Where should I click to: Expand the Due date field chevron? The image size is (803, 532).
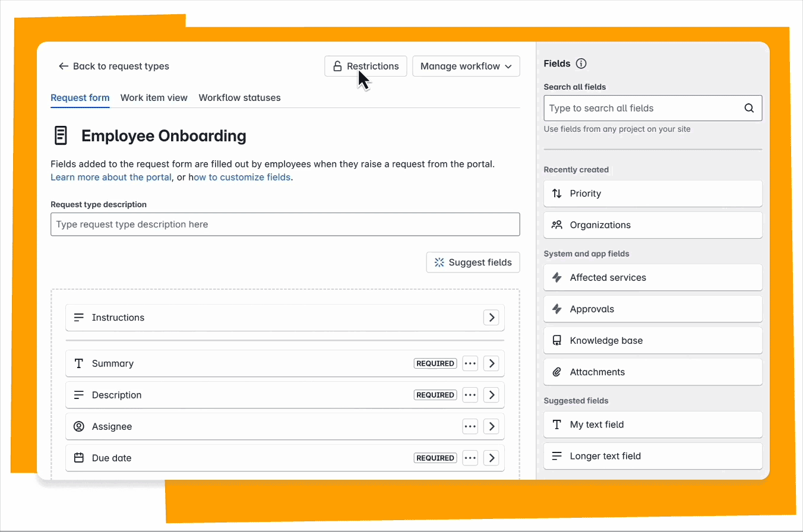(x=491, y=458)
